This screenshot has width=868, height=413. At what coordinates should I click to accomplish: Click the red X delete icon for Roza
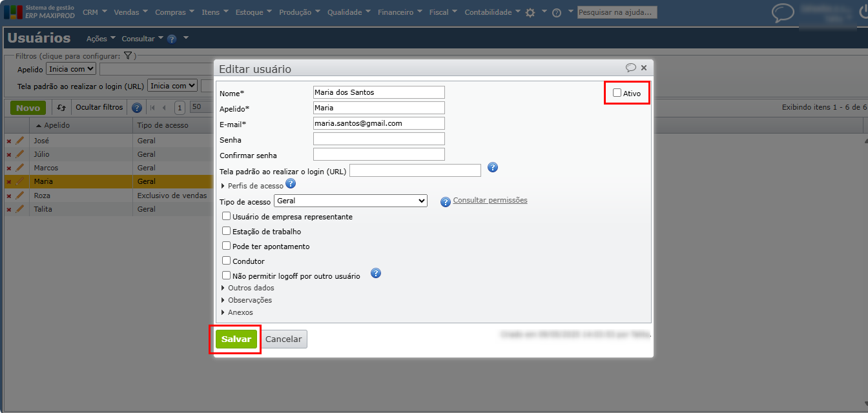tap(9, 196)
